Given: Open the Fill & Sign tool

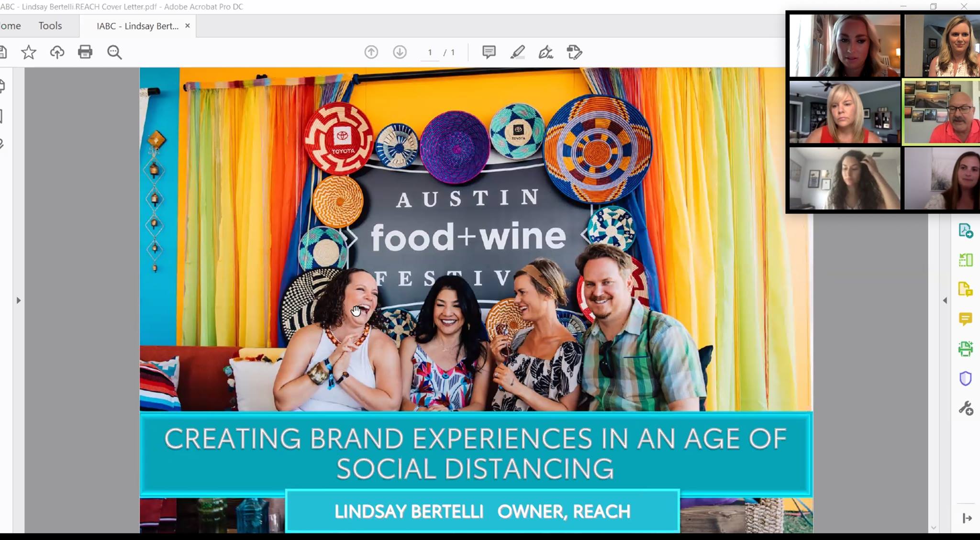Looking at the screenshot, I should (x=546, y=52).
